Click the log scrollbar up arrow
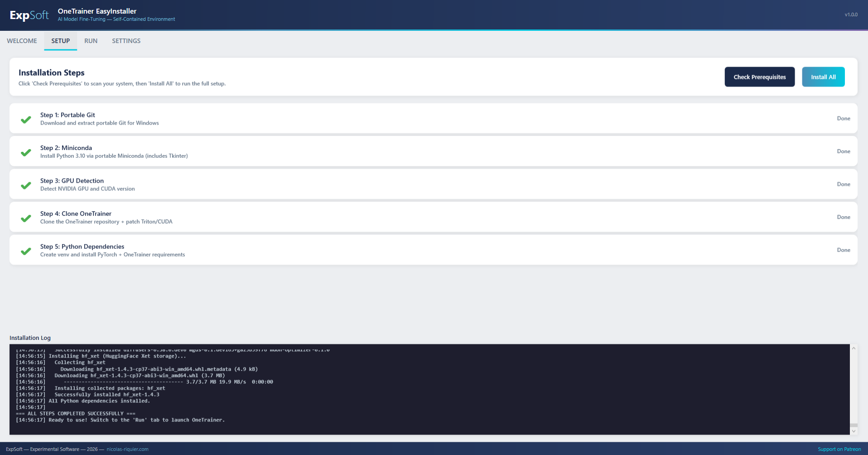The height and width of the screenshot is (455, 868). (x=854, y=348)
